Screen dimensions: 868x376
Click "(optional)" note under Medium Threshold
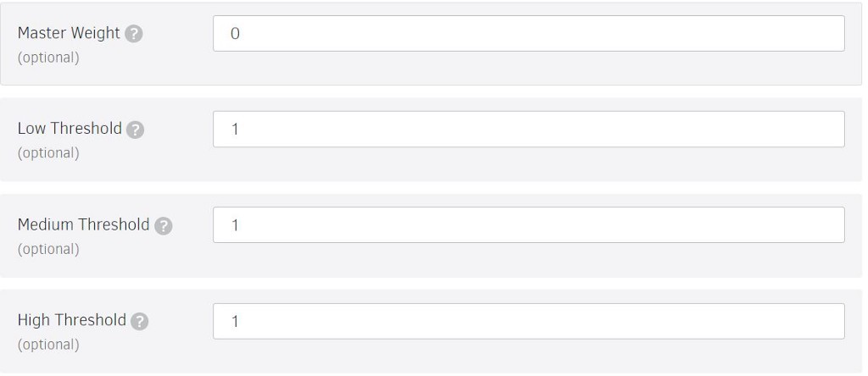click(x=48, y=249)
